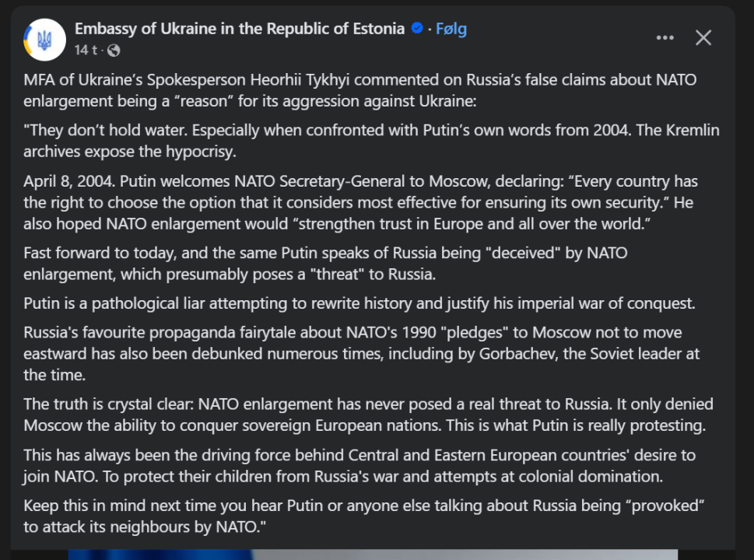Click the paragraph starting "The truth is crystal clear"
Viewport: 754px width, 560px height.
(368, 415)
